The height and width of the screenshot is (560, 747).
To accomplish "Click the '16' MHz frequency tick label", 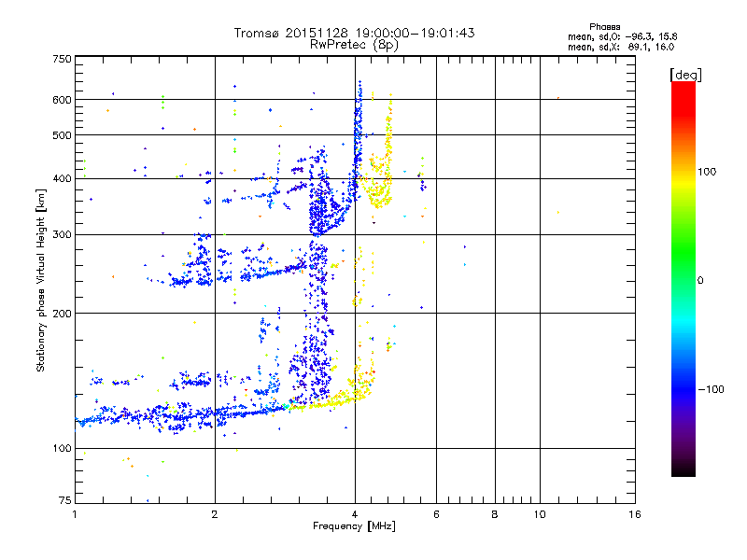I will (x=635, y=514).
